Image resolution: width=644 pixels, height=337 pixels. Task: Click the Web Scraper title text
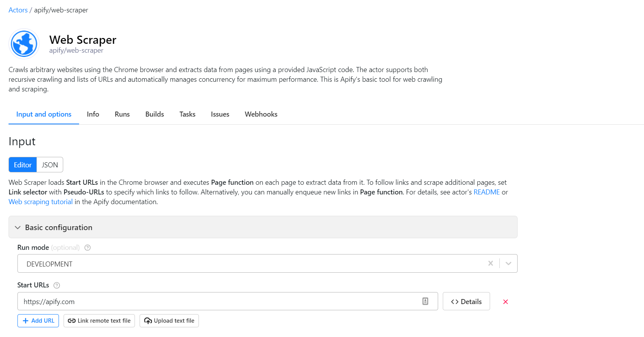pyautogui.click(x=83, y=40)
